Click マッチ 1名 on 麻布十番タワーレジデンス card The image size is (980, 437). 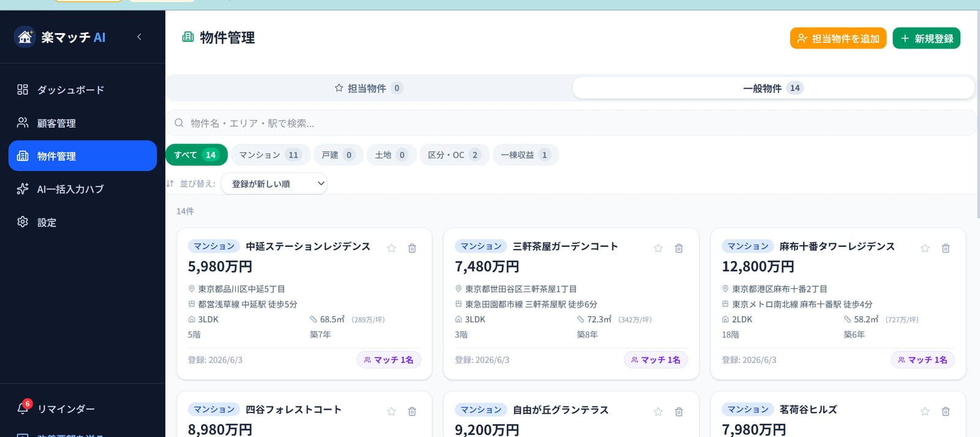[922, 360]
